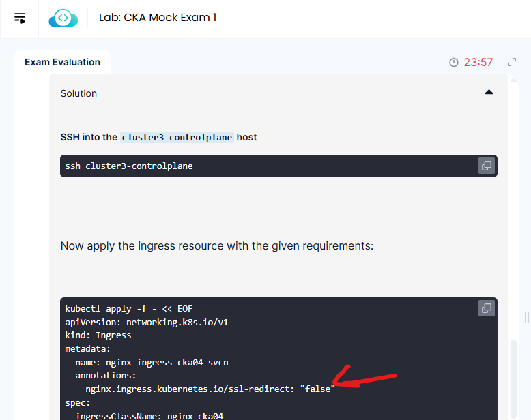Collapse the Solution section using the caret

489,93
